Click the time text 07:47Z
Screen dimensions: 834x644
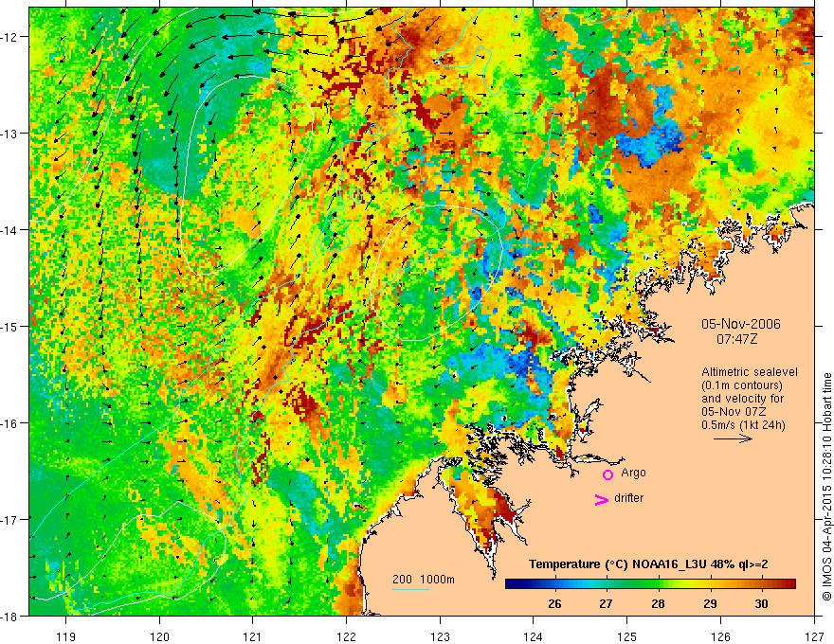[736, 339]
